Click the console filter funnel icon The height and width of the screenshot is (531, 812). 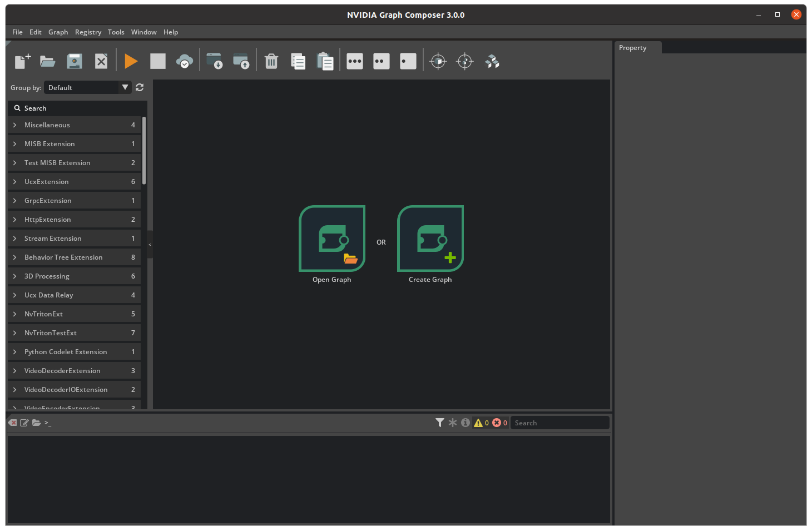coord(440,423)
